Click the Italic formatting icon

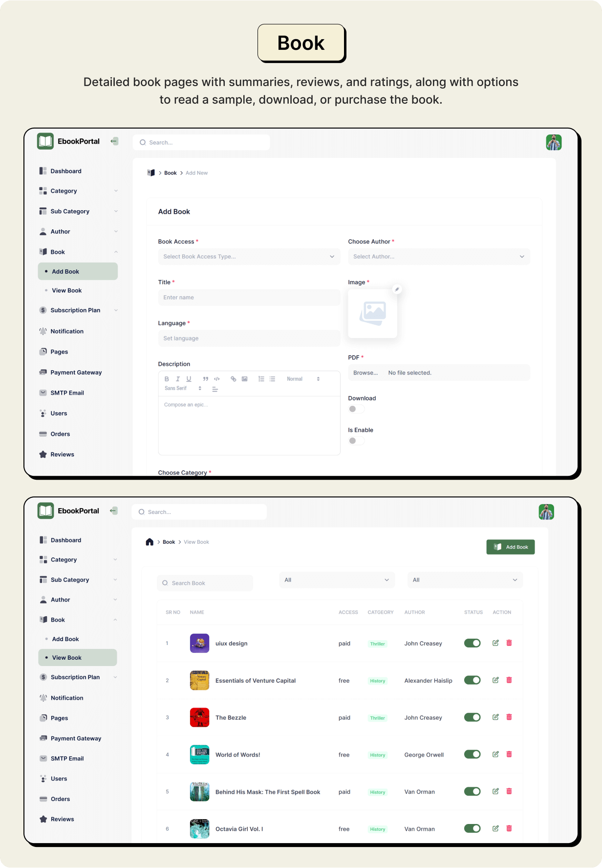click(178, 379)
